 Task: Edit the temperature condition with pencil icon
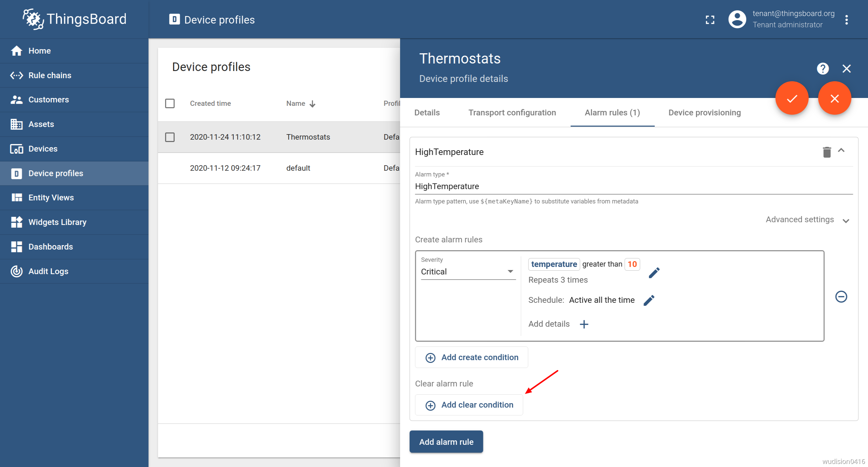[654, 272]
